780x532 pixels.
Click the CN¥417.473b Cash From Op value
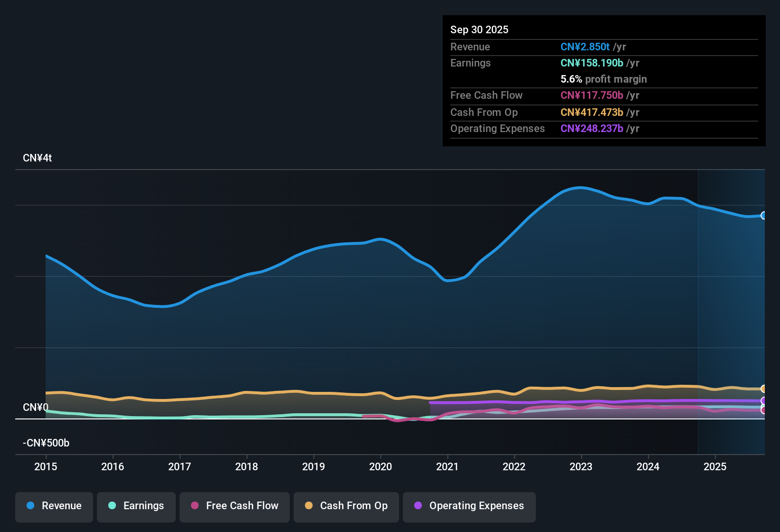tap(592, 113)
